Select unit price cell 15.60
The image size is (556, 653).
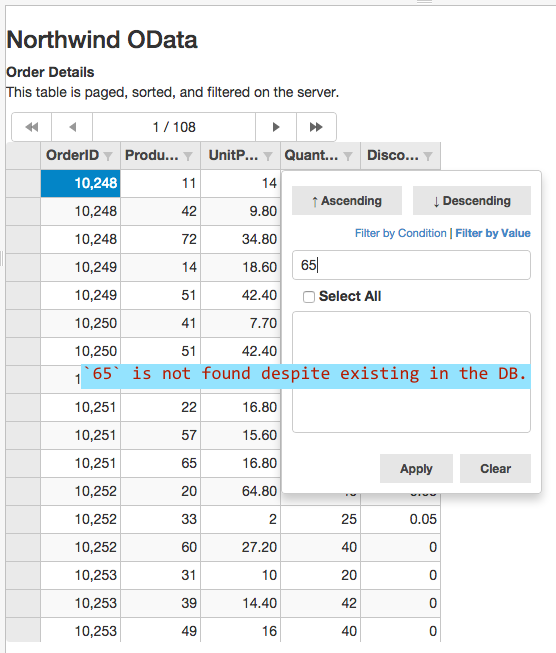(240, 435)
